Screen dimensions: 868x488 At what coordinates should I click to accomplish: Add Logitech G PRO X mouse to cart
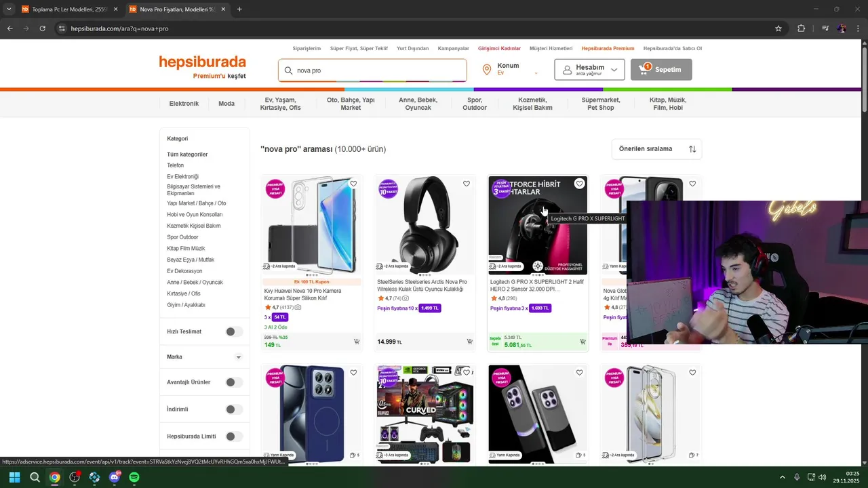[583, 342]
